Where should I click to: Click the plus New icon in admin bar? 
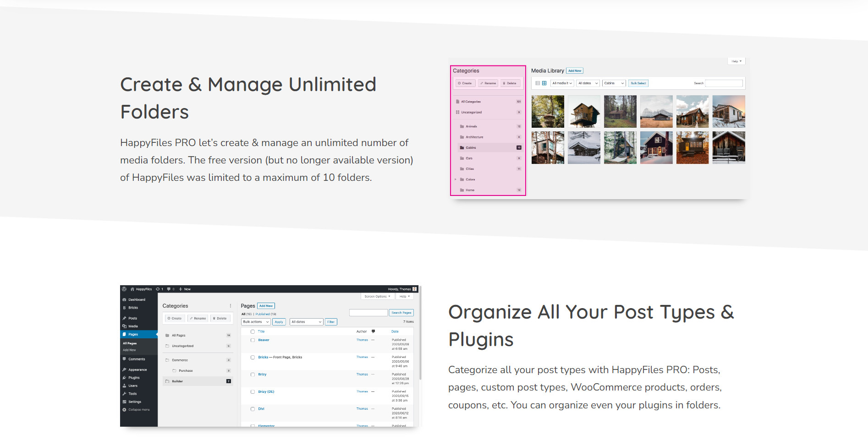coord(181,289)
